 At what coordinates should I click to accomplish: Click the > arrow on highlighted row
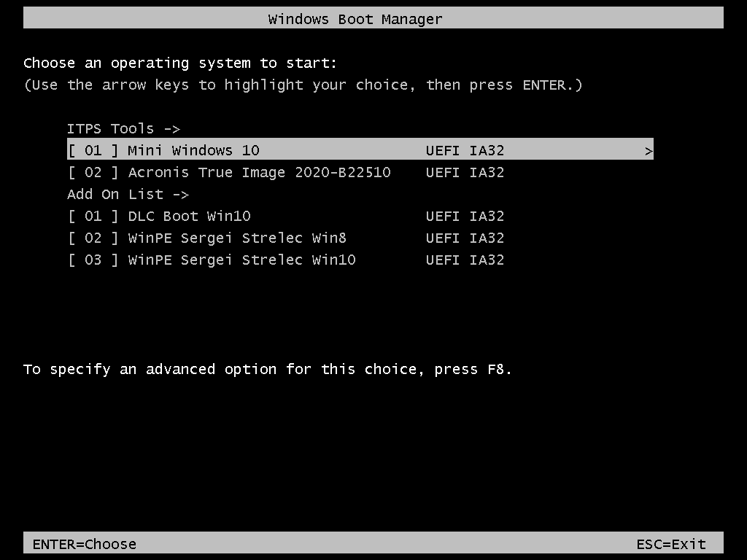tap(649, 152)
